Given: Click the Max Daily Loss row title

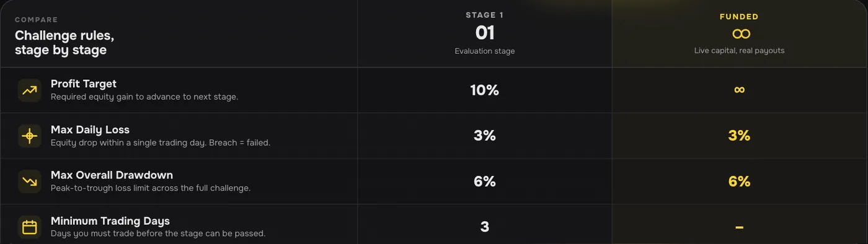Looking at the screenshot, I should point(90,129).
